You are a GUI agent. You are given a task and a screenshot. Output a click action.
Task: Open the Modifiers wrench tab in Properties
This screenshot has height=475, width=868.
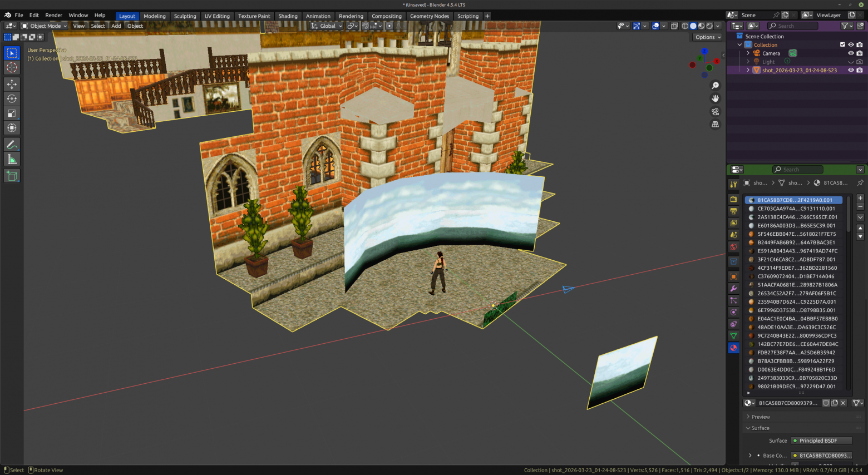tap(733, 289)
